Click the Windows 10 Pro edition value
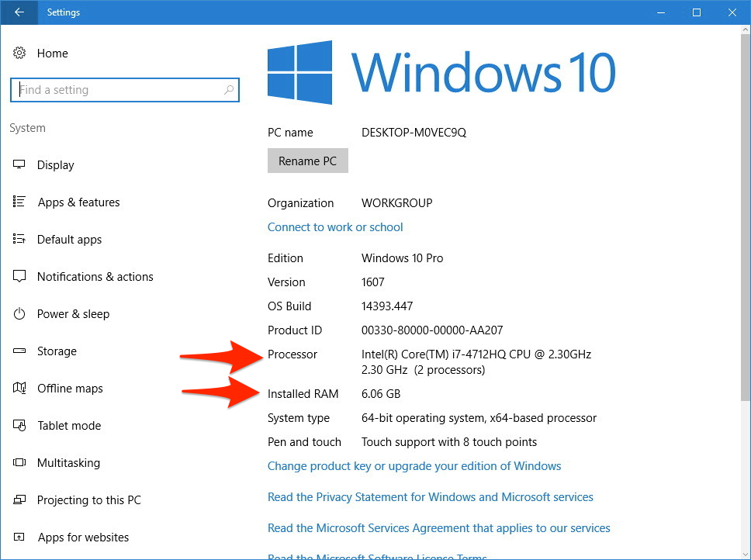 click(403, 258)
